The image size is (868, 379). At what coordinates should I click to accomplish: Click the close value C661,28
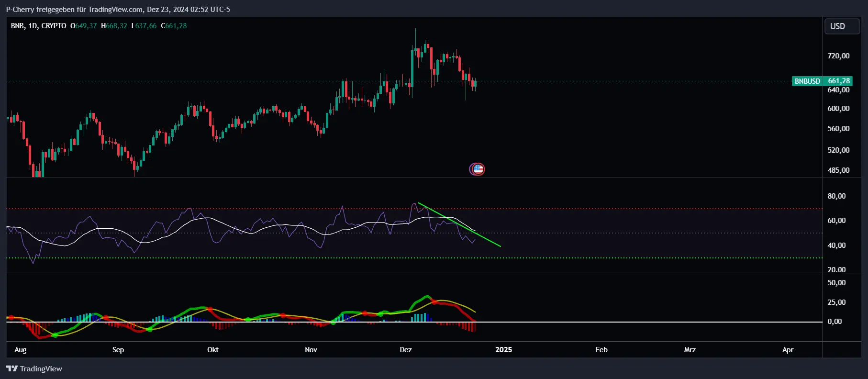coord(174,26)
